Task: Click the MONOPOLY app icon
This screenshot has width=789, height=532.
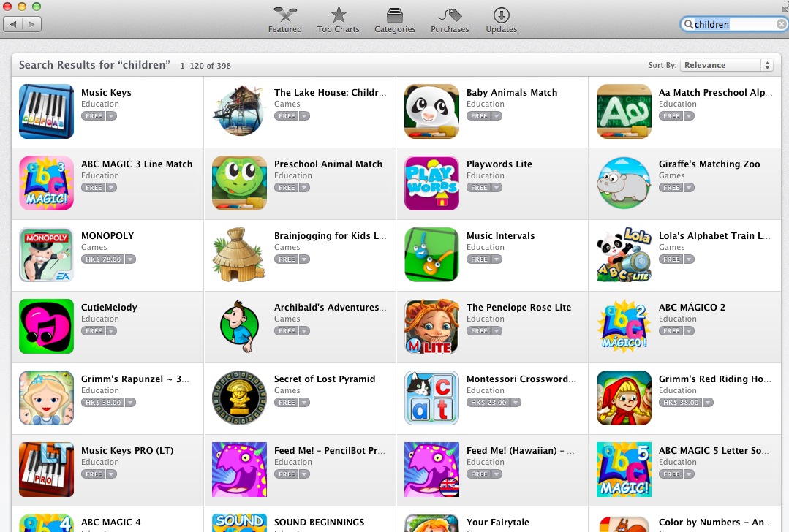Action: [x=46, y=254]
